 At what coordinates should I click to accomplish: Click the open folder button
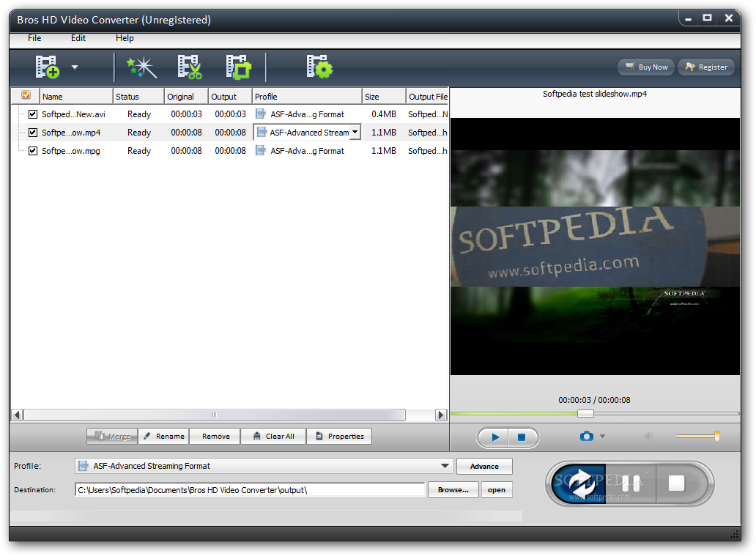(497, 490)
